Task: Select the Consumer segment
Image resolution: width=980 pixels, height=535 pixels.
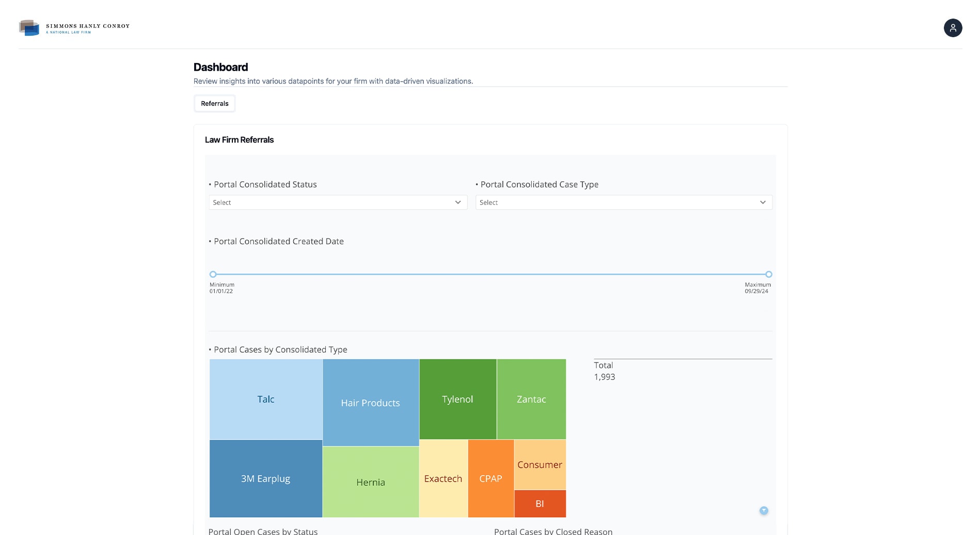Action: click(540, 464)
